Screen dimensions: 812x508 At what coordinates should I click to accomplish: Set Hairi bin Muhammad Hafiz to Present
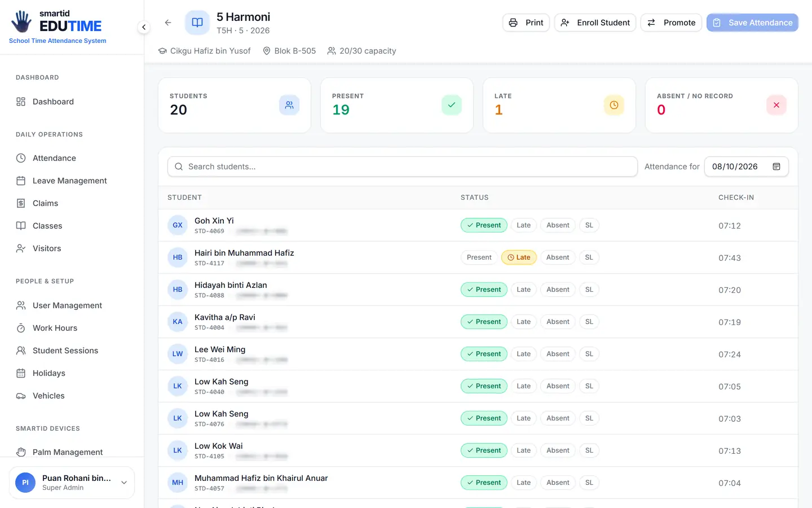tap(479, 257)
